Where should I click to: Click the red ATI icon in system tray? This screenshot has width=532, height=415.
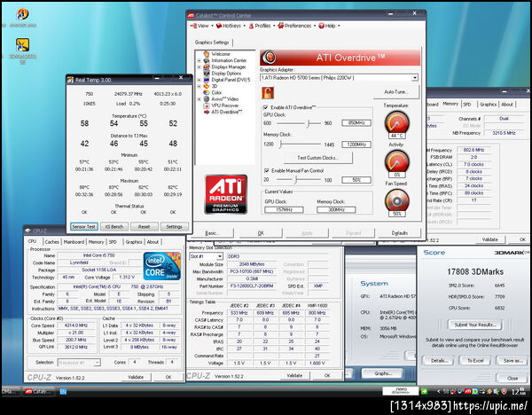pos(467,392)
